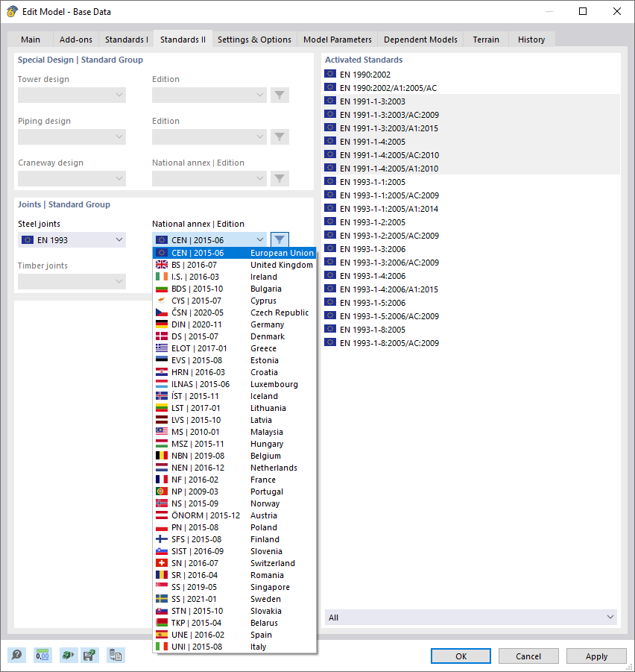Select MS | 2010-01 Malaysia annex

(x=234, y=432)
